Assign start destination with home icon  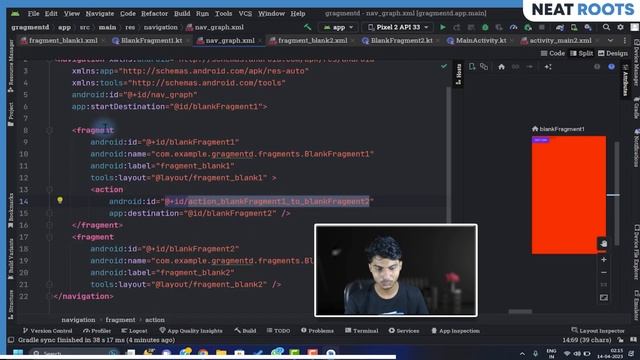point(501,67)
